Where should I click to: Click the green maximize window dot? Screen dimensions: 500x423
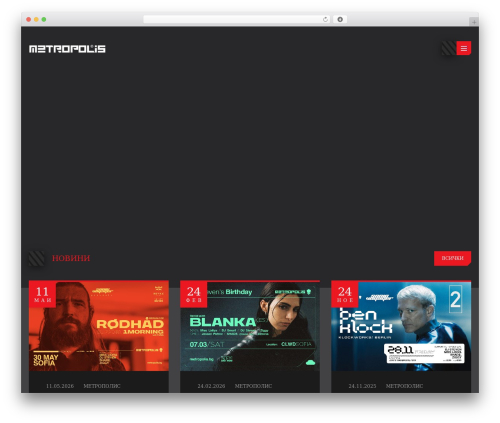pos(44,20)
